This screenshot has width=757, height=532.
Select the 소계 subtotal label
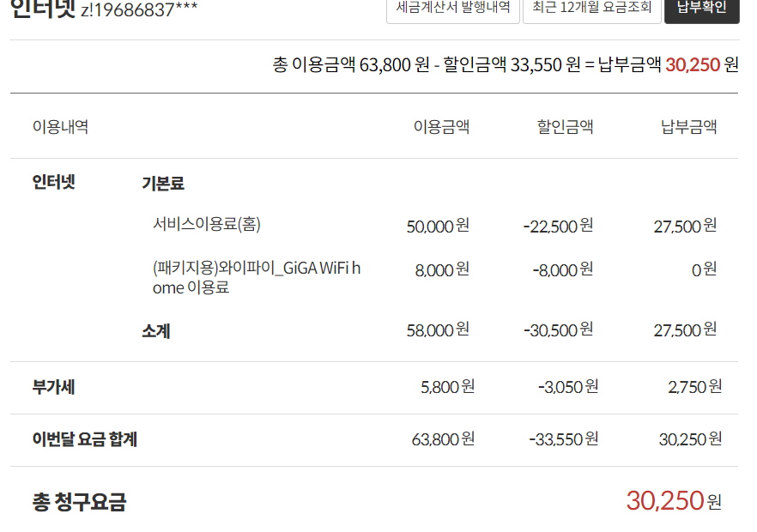[155, 330]
